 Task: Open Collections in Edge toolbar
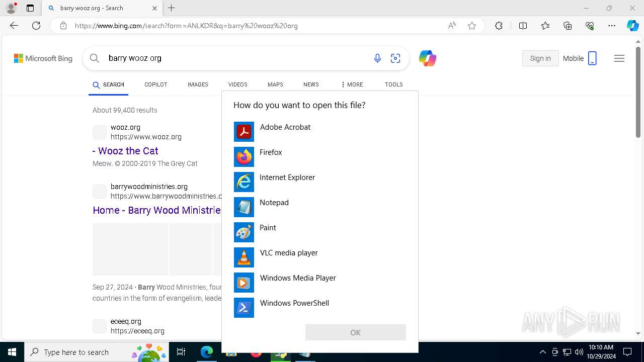coord(568,26)
